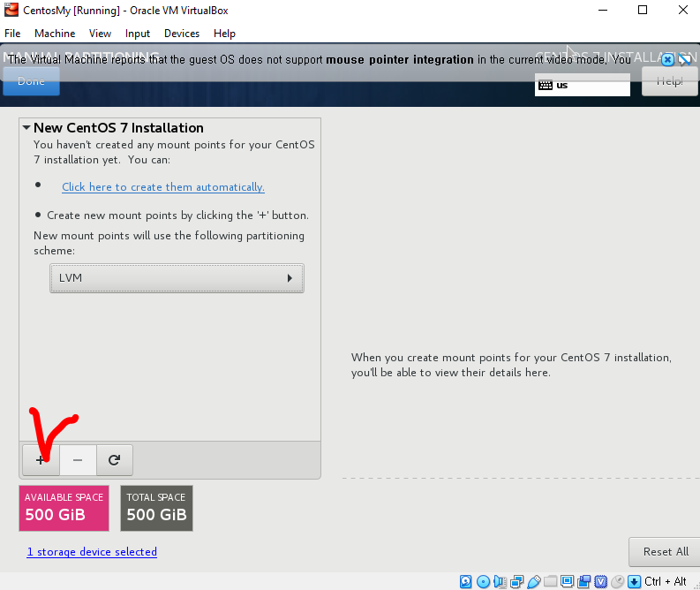Click the Help! button
This screenshot has width=700, height=590.
point(670,81)
